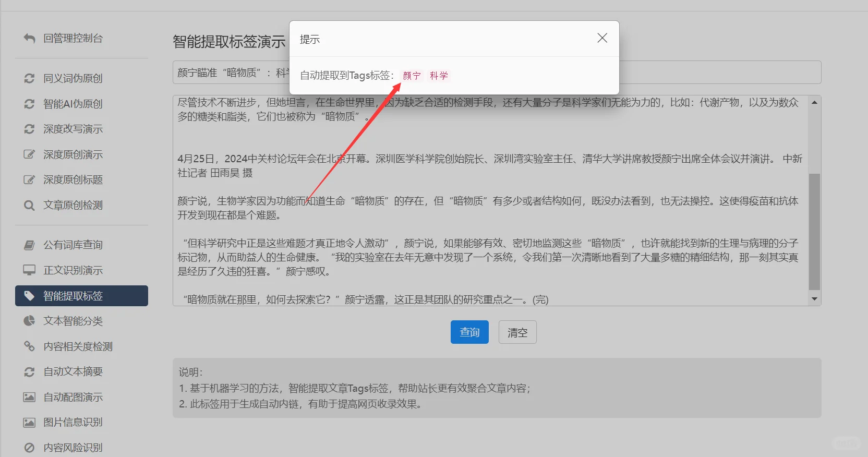Viewport: 868px width, 457px height.
Task: Click last line starting “暗物质就在那里
Action: 366,299
